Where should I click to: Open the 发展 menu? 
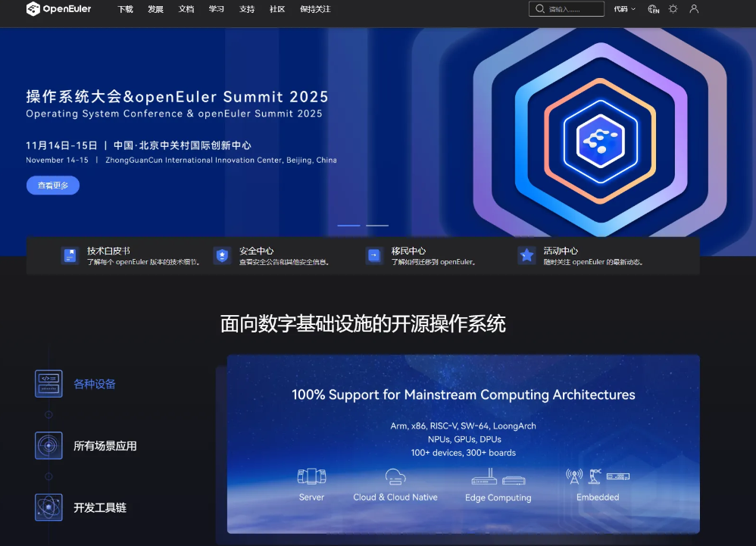click(156, 9)
